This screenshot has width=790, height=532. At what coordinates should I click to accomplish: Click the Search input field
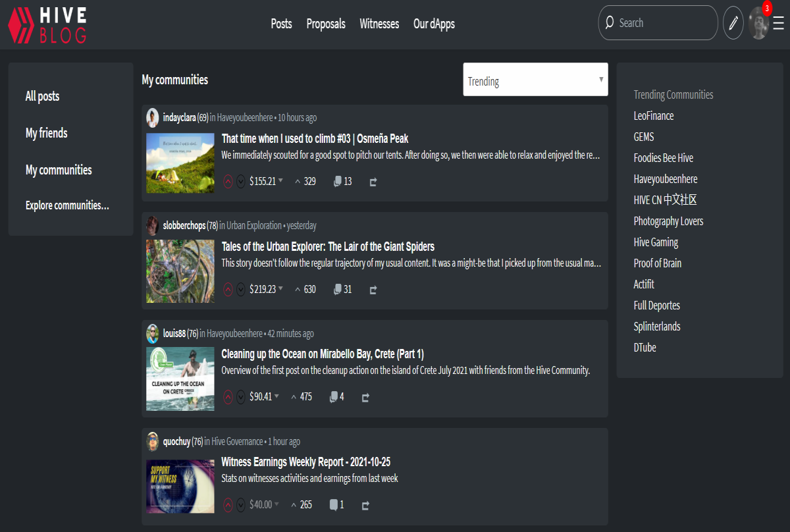click(658, 23)
